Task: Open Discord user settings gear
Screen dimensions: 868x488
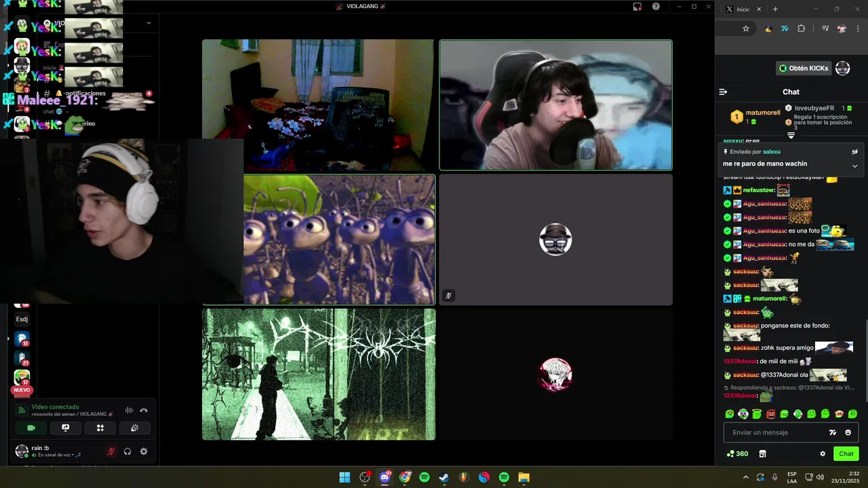Action: 144,451
